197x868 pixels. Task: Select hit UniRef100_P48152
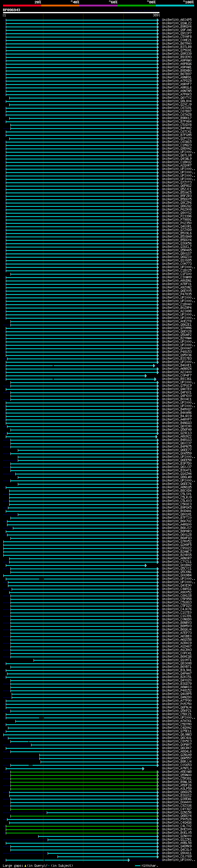177,691
